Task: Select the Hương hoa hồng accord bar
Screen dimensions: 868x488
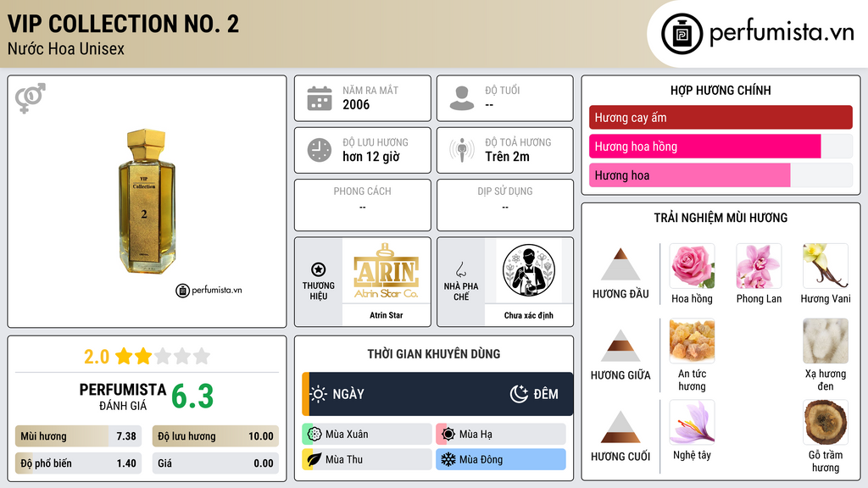Action: [721, 146]
